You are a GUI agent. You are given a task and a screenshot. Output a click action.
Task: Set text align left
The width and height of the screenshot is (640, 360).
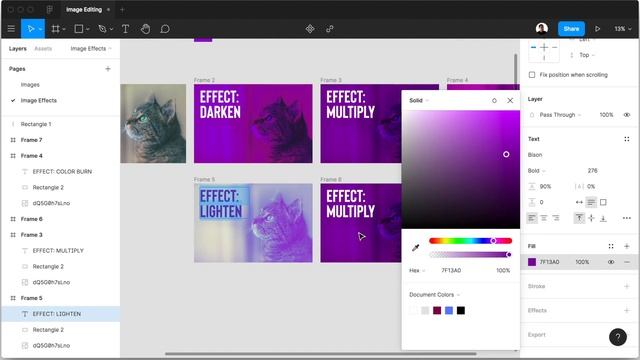532,218
